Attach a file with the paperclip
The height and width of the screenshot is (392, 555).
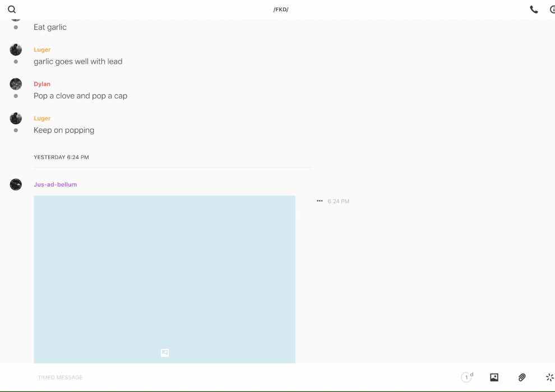(522, 377)
